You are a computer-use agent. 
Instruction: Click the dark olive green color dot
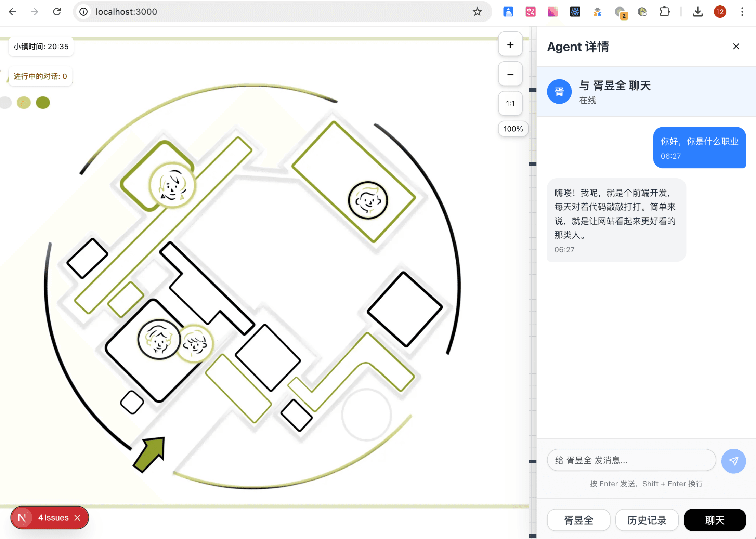pyautogui.click(x=43, y=102)
